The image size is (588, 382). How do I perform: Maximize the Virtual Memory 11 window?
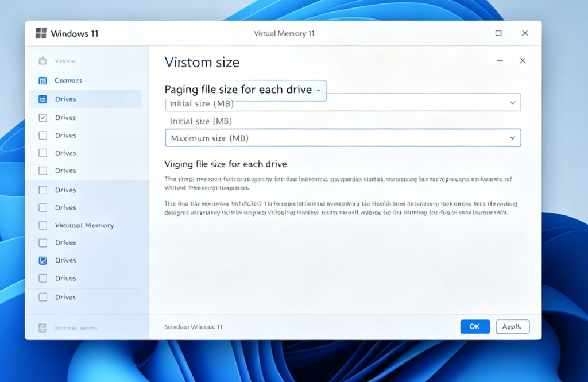(498, 33)
